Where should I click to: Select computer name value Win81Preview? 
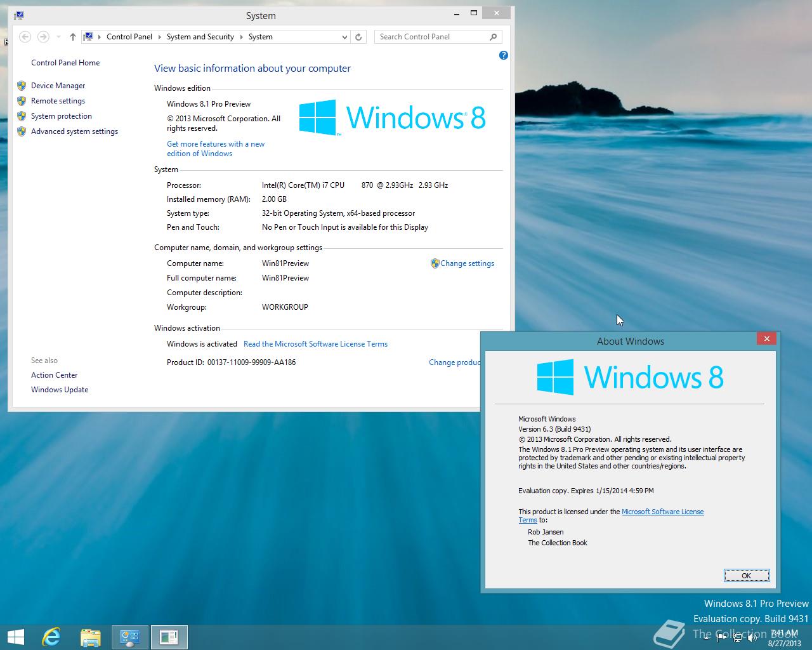pyautogui.click(x=285, y=263)
